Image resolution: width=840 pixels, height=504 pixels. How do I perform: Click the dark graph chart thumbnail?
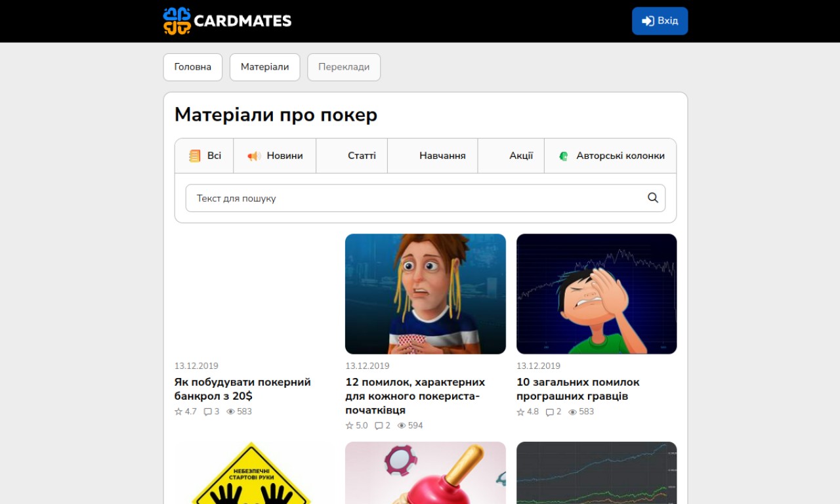pos(597,472)
